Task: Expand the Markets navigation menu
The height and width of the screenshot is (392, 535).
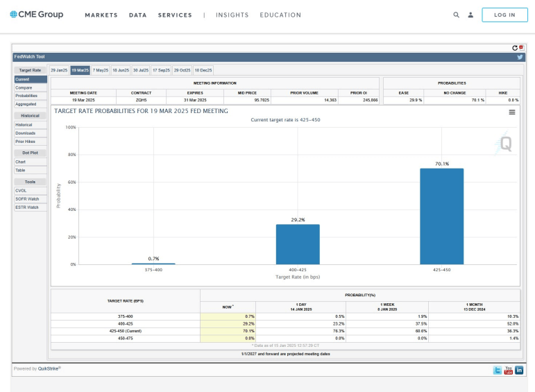Action: coord(101,15)
